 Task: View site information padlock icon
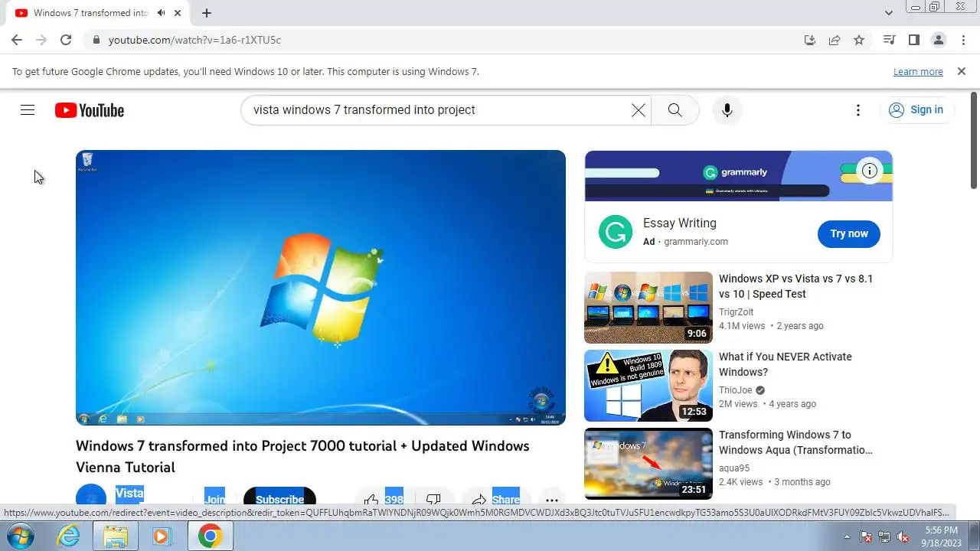[x=96, y=40]
